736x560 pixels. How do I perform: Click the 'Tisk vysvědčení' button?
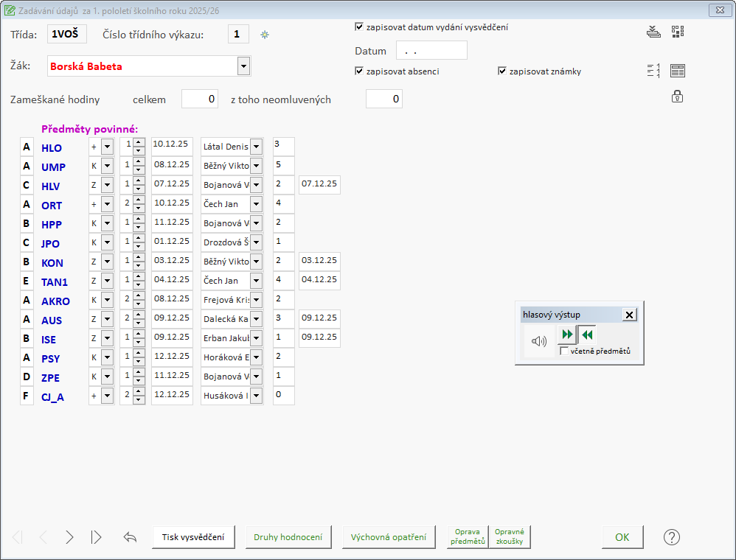coord(193,537)
